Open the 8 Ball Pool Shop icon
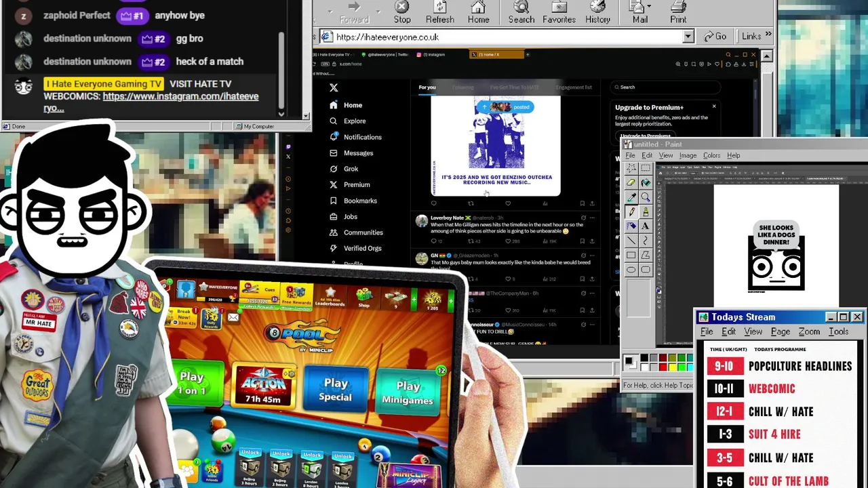 click(x=365, y=298)
